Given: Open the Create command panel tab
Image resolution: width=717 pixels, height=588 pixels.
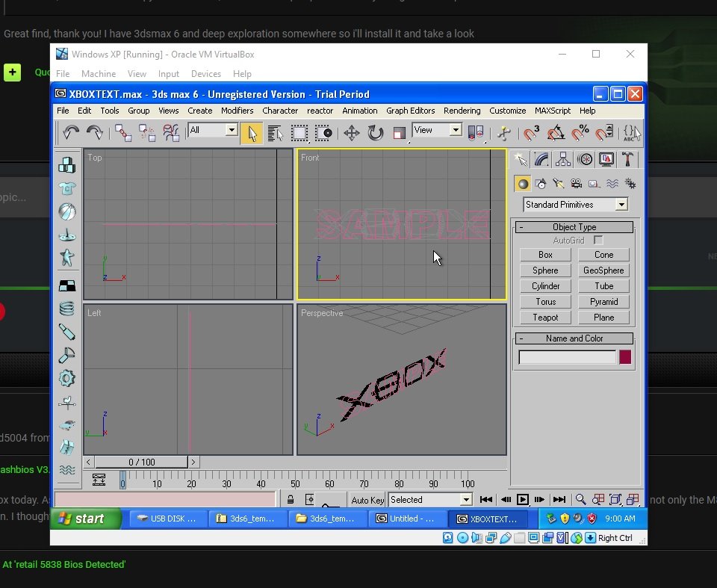Looking at the screenshot, I should (x=520, y=159).
